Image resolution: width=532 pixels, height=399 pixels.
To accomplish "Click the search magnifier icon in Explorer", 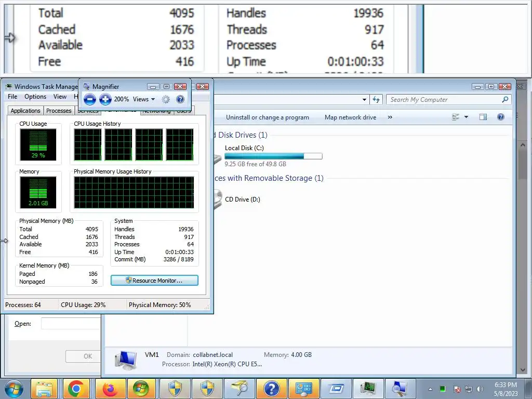I will click(505, 99).
